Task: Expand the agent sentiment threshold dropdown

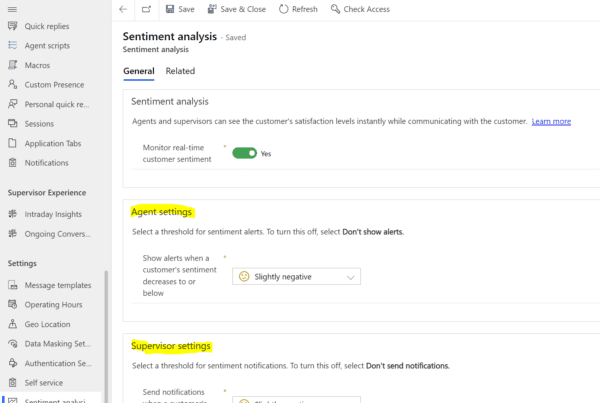Action: [295, 276]
